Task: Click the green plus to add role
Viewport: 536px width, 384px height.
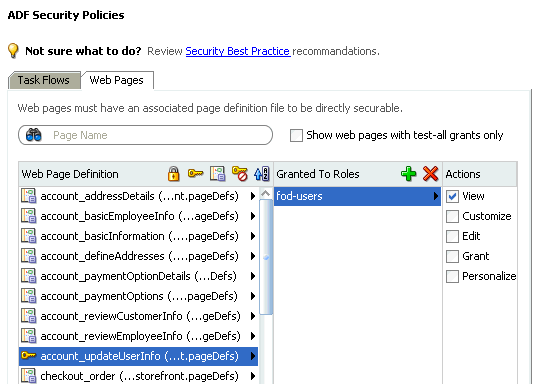Action: (408, 174)
